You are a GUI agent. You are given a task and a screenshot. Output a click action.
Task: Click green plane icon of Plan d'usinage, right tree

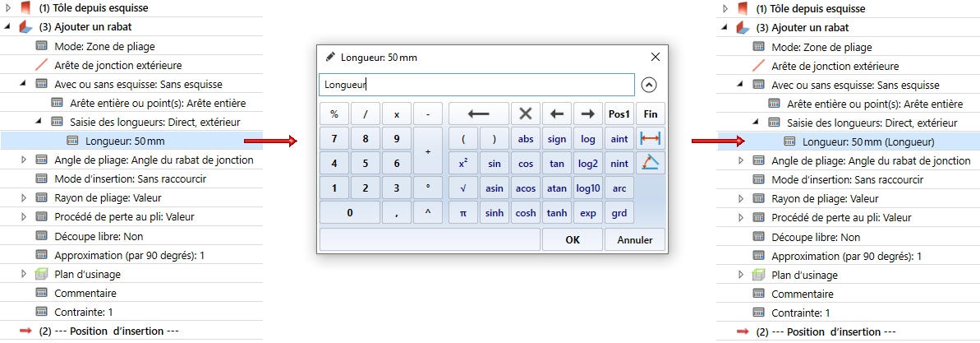point(758,274)
